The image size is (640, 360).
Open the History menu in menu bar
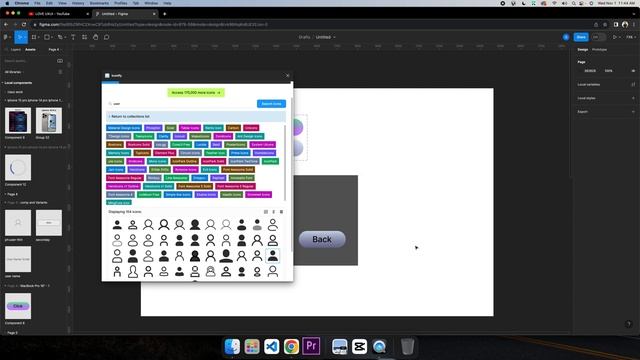tap(78, 3)
